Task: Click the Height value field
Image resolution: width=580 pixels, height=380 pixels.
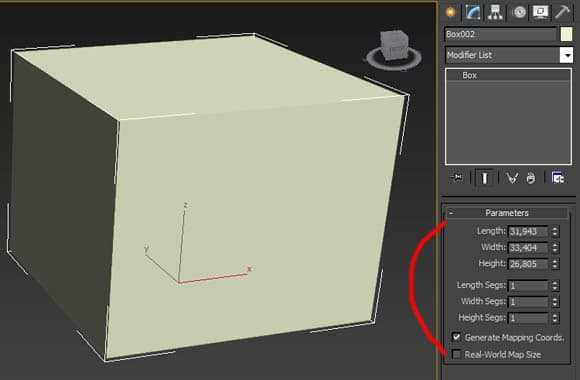Action: coord(528,264)
